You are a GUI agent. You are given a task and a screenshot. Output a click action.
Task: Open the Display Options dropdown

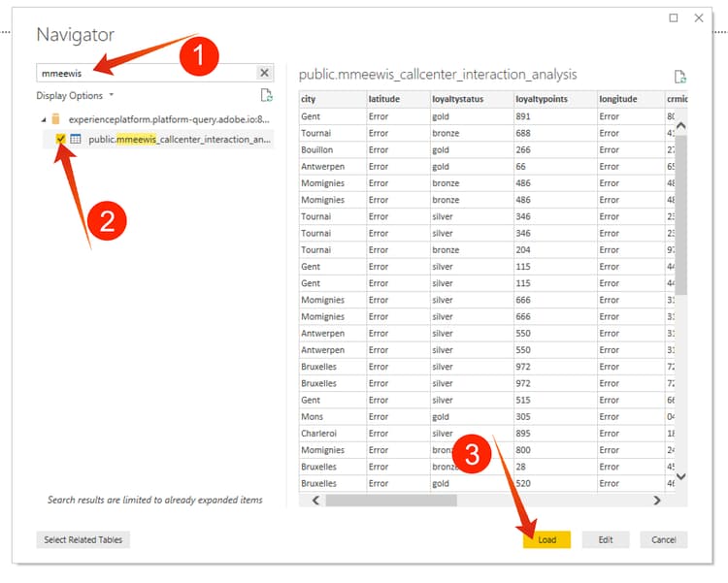pos(75,96)
